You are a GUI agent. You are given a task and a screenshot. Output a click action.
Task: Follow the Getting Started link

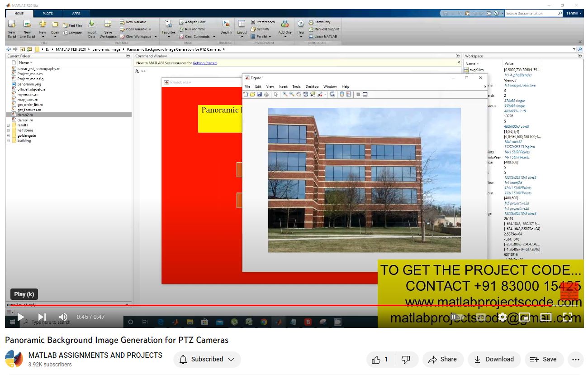pos(205,63)
